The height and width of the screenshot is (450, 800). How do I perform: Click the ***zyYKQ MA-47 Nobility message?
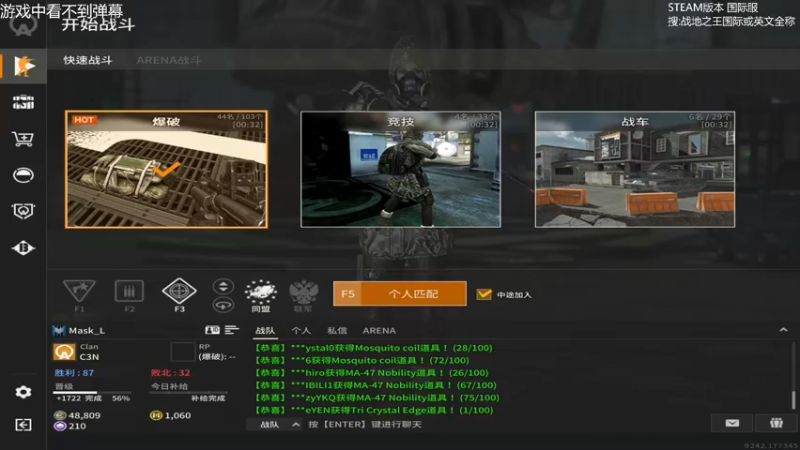tap(377, 397)
